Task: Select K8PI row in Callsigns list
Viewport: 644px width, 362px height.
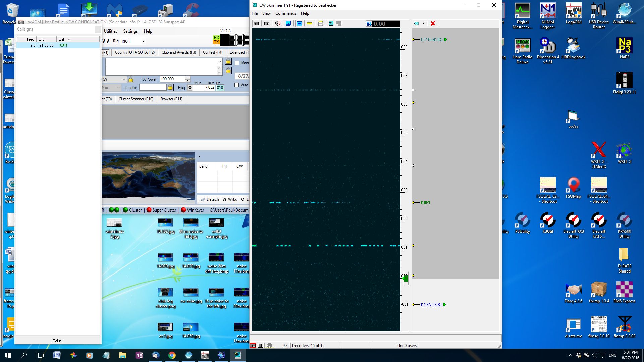Action: click(x=58, y=45)
